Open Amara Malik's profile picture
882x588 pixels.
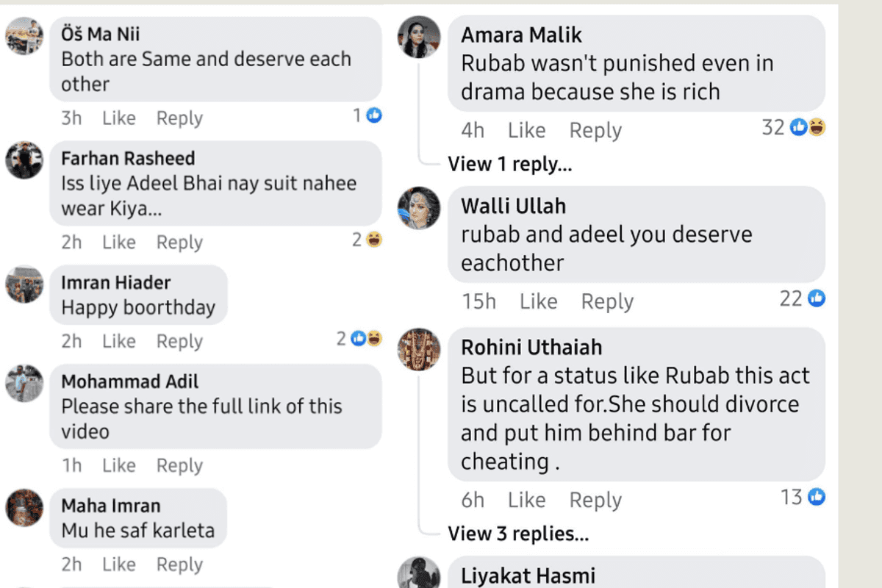click(419, 37)
